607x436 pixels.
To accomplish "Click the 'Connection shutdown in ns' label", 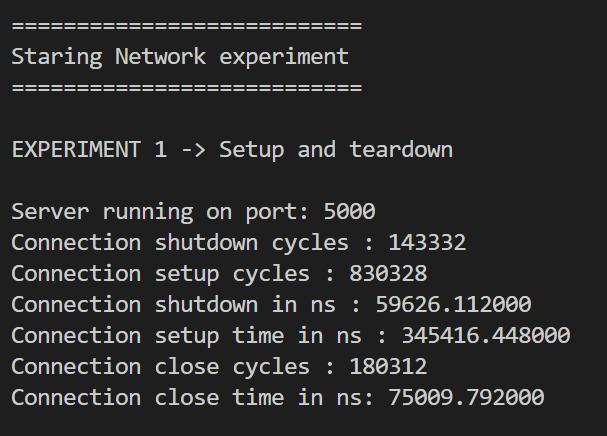I will [173, 304].
